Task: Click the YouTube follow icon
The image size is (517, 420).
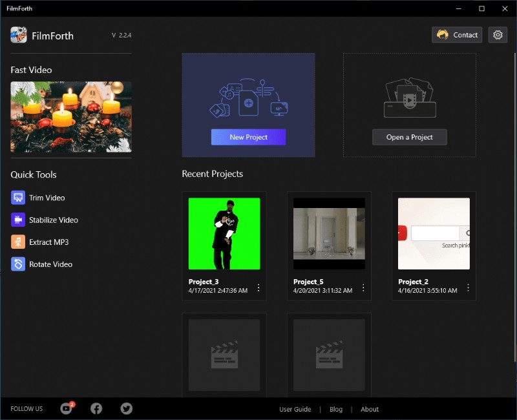Action: point(66,408)
